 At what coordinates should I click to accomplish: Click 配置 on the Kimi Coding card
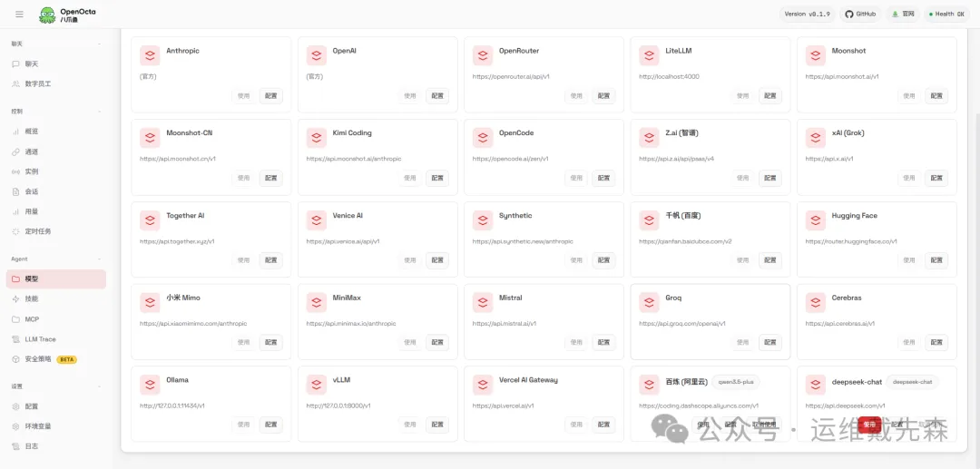click(x=436, y=178)
